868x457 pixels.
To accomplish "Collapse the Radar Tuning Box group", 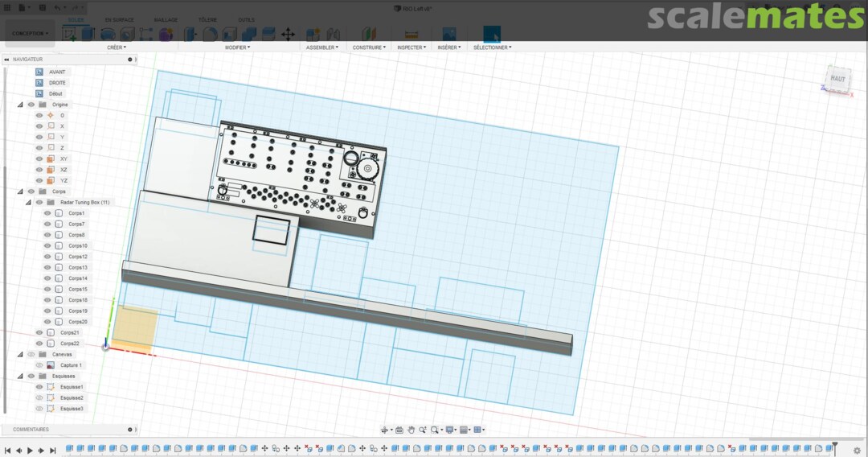I will (29, 202).
